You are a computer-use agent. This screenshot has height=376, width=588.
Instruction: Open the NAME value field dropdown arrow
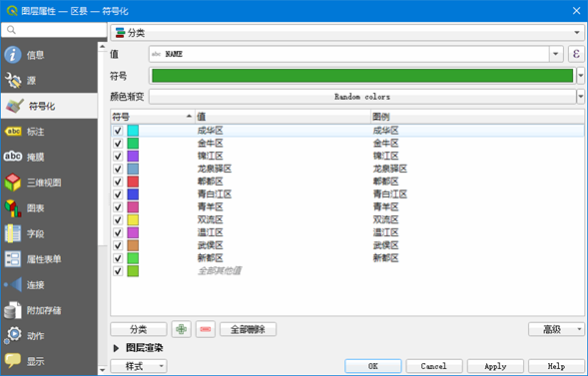(556, 54)
